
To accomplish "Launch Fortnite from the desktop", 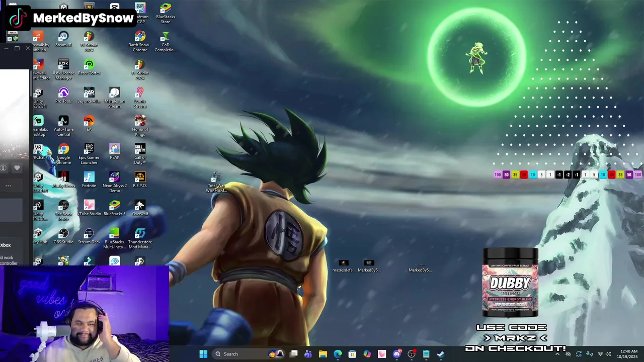I will point(89,180).
